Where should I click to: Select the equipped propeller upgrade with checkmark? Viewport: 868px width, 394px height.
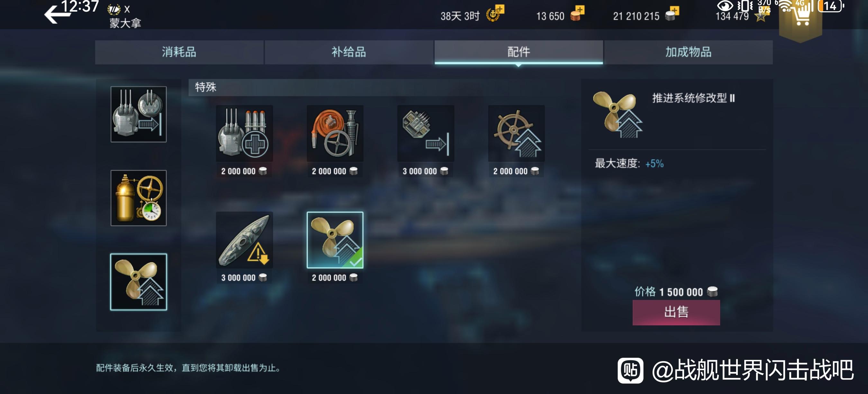(335, 240)
